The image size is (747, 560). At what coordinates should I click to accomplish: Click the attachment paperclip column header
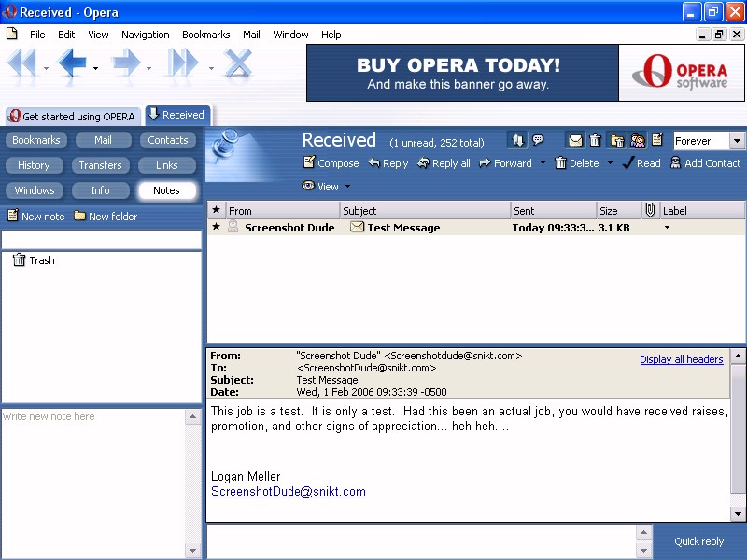click(x=650, y=210)
